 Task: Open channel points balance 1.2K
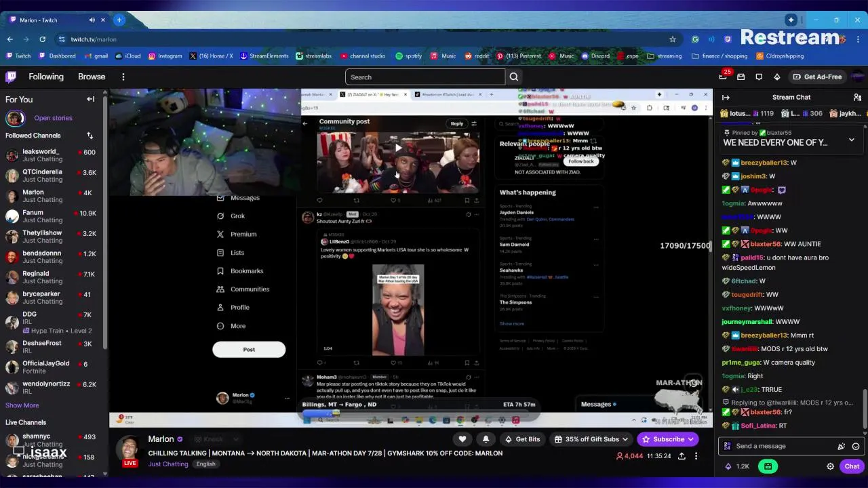click(737, 466)
